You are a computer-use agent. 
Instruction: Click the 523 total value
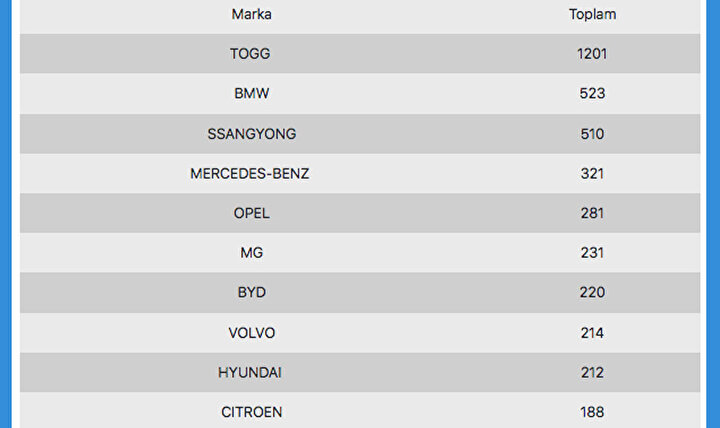coord(592,94)
